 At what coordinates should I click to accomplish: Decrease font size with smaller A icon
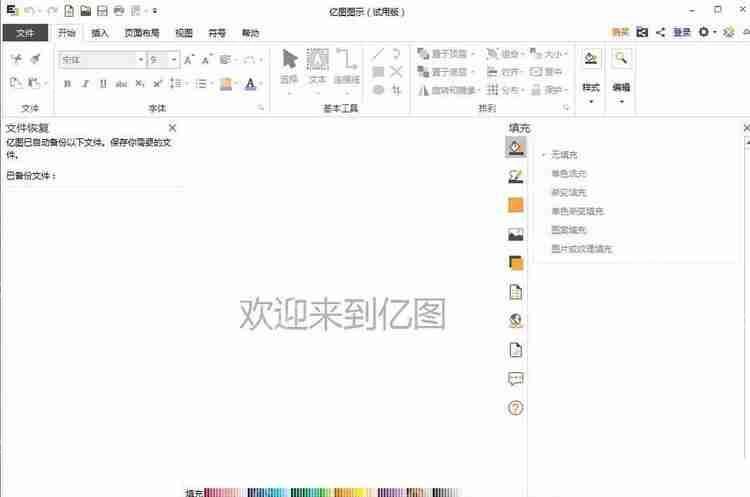tap(206, 60)
